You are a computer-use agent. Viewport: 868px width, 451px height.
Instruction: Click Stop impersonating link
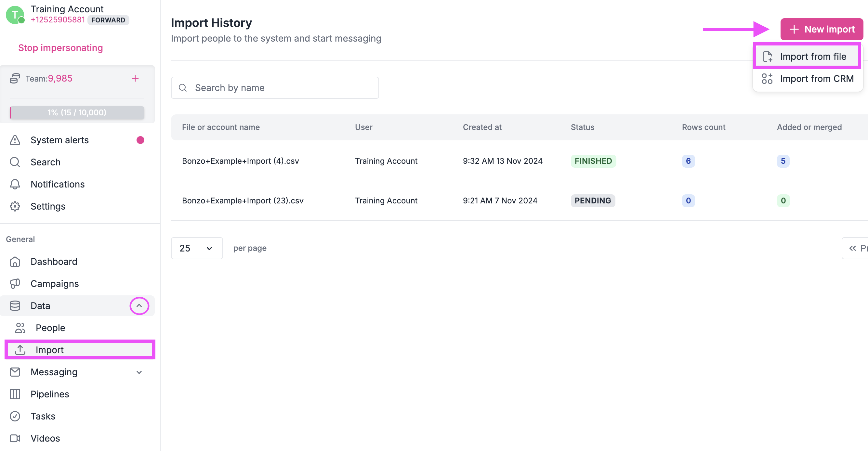click(61, 48)
